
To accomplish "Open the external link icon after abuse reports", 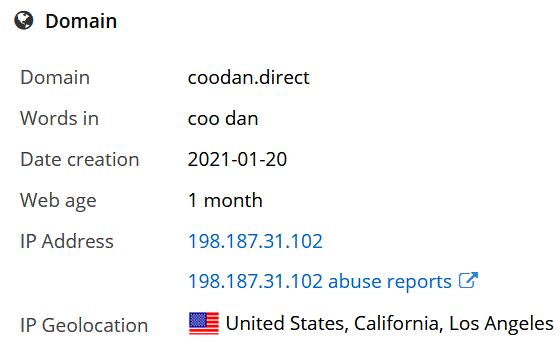I will click(468, 280).
